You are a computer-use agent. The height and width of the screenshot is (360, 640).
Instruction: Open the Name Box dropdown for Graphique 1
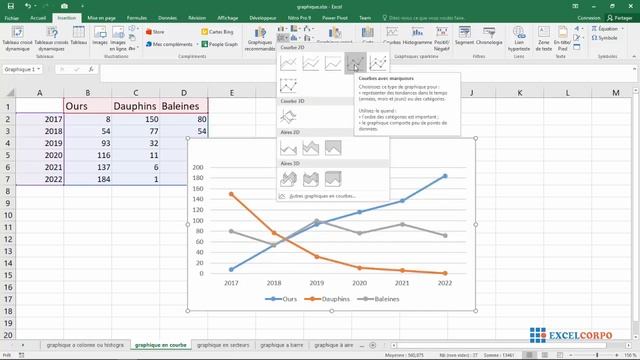[x=39, y=69]
